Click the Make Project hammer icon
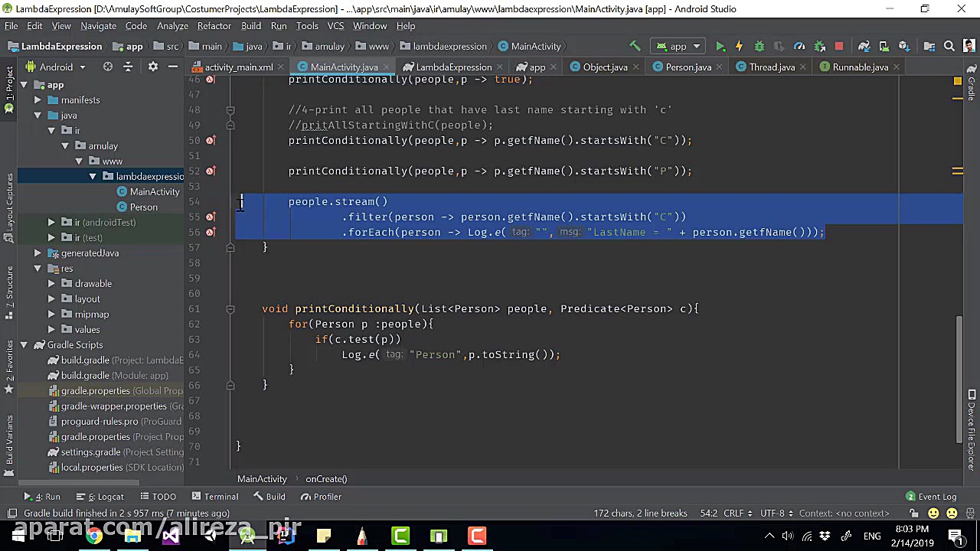The height and width of the screenshot is (551, 980). pos(635,46)
